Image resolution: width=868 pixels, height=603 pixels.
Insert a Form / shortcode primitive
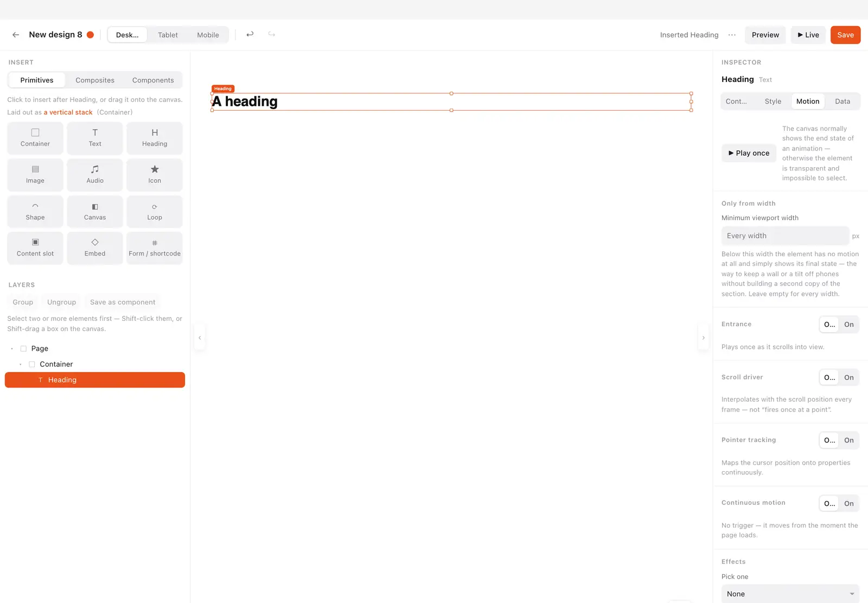click(155, 248)
